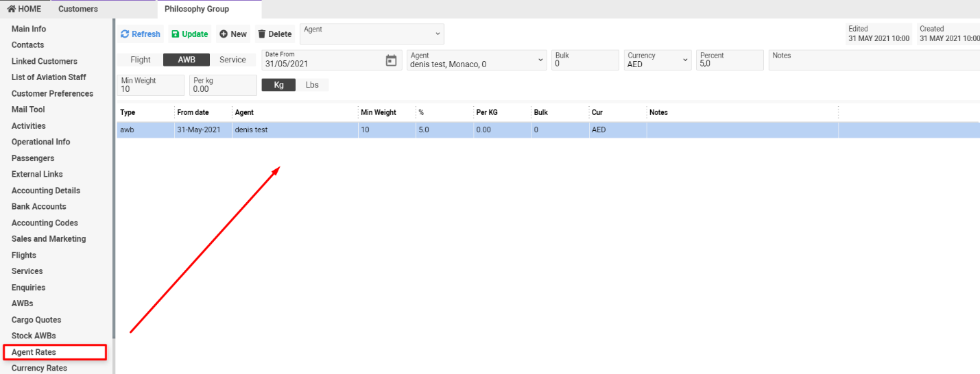
Task: Open Flights section in sidebar
Action: click(24, 255)
